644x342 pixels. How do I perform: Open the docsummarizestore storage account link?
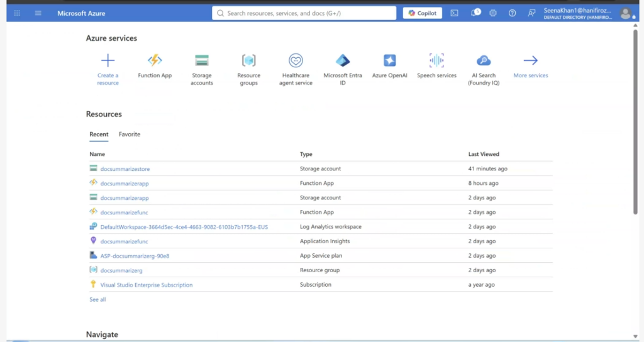[125, 168]
